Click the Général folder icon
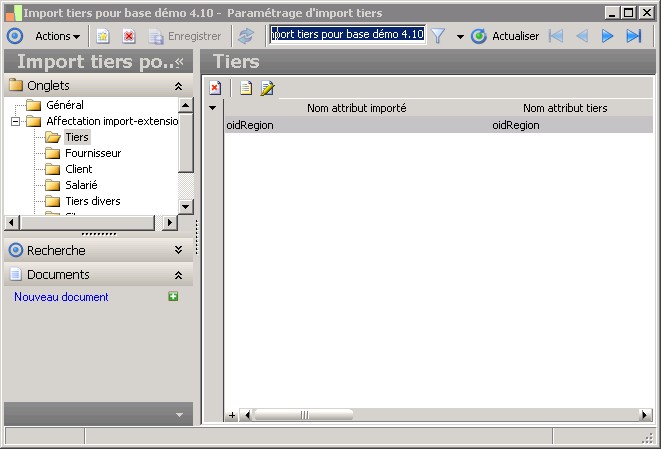661x449 pixels. [34, 105]
